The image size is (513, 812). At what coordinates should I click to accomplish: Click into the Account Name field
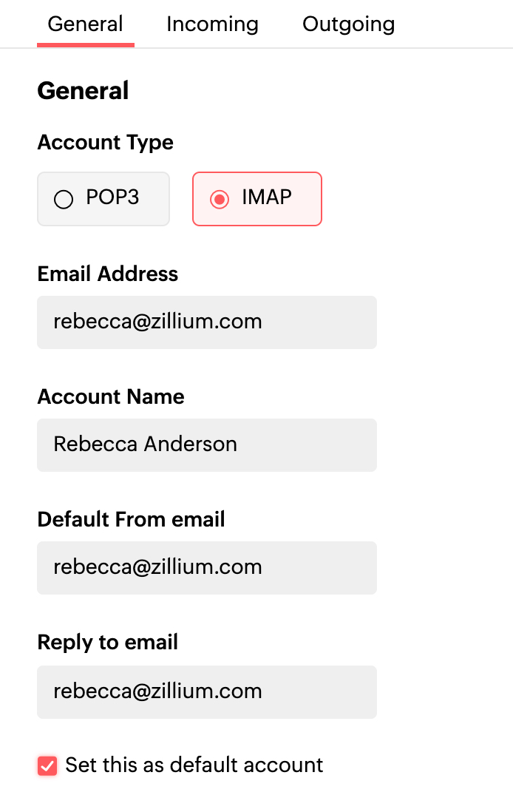[207, 445]
